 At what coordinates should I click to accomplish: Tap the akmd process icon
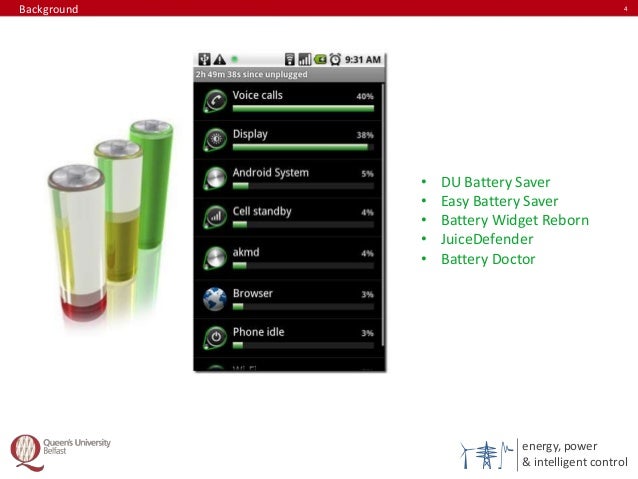[215, 258]
